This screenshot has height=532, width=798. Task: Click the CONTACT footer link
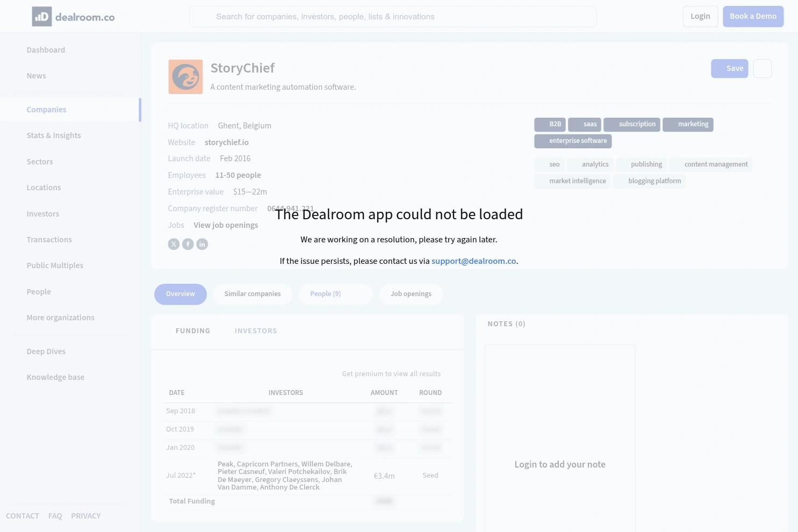[23, 516]
